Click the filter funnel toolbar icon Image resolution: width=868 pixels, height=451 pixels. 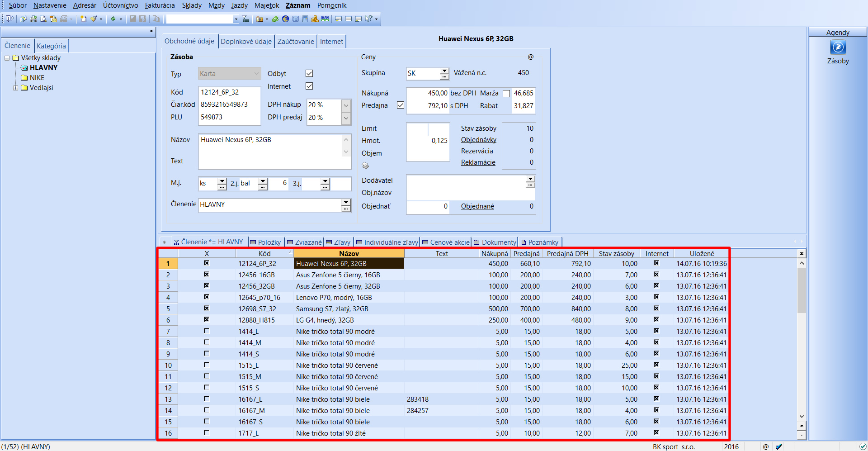point(245,19)
